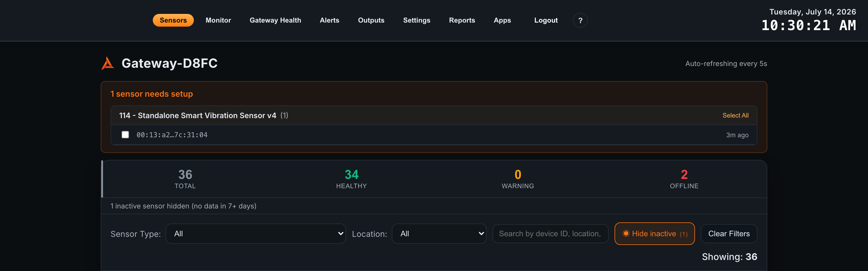Open the Apps menu item
Image resolution: width=868 pixels, height=271 pixels.
pos(502,20)
